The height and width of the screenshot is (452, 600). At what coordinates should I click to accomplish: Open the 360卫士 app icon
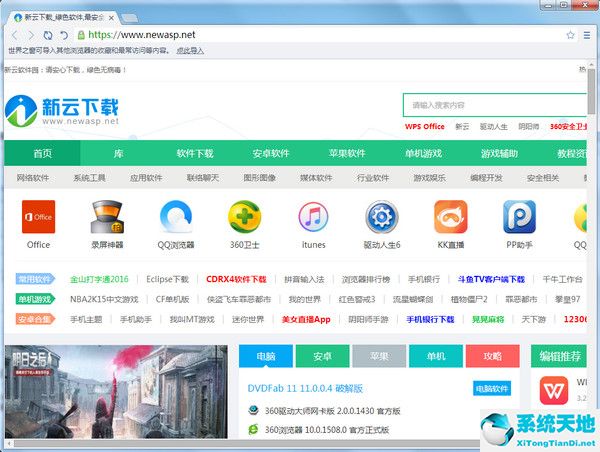pos(245,217)
